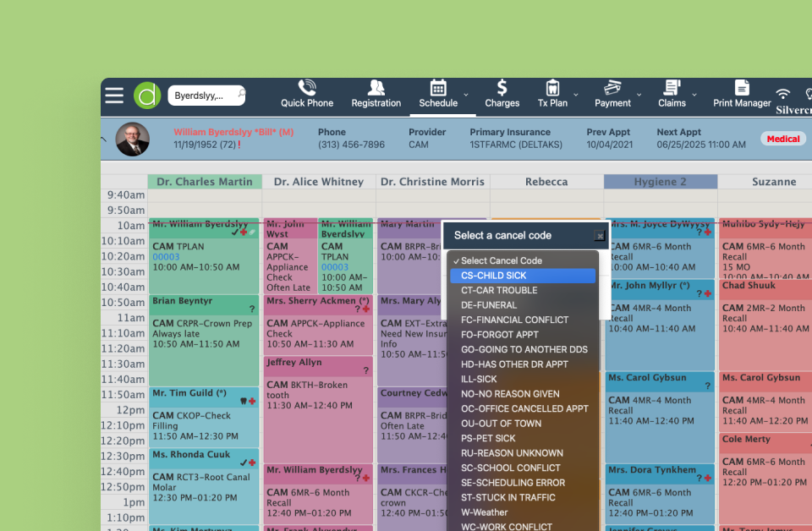Pick OU-OUT OF TOWN cancel code
This screenshot has width=812, height=531.
coord(501,424)
